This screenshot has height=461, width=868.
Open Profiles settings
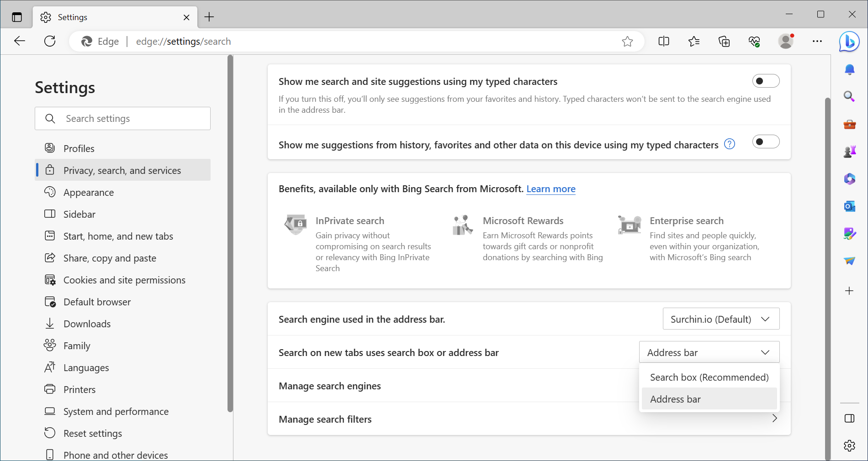click(122, 148)
